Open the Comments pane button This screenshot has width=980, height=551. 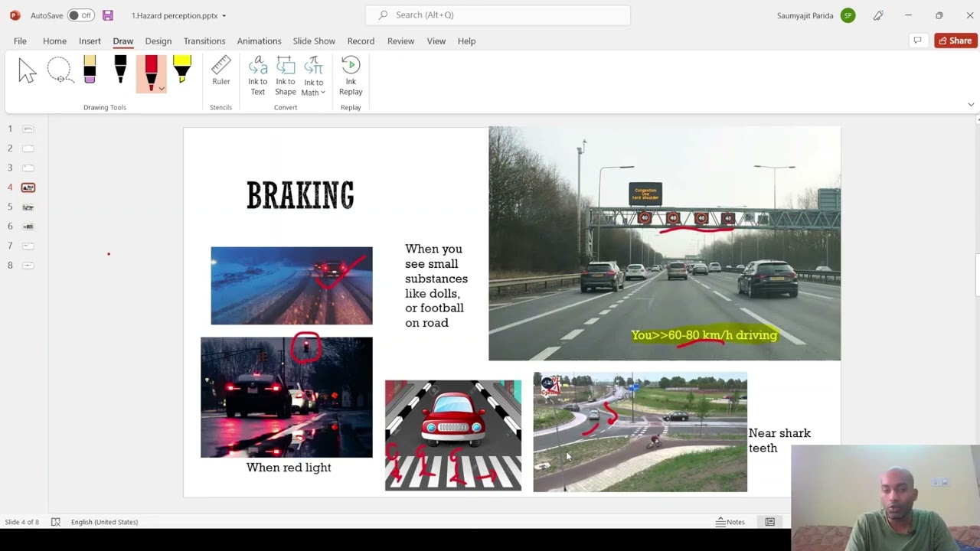(x=917, y=41)
